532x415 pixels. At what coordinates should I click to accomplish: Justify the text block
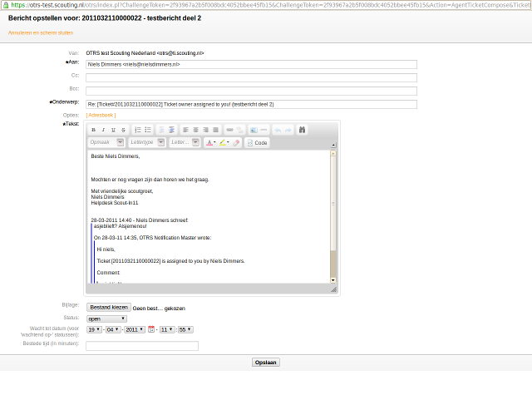(x=215, y=130)
